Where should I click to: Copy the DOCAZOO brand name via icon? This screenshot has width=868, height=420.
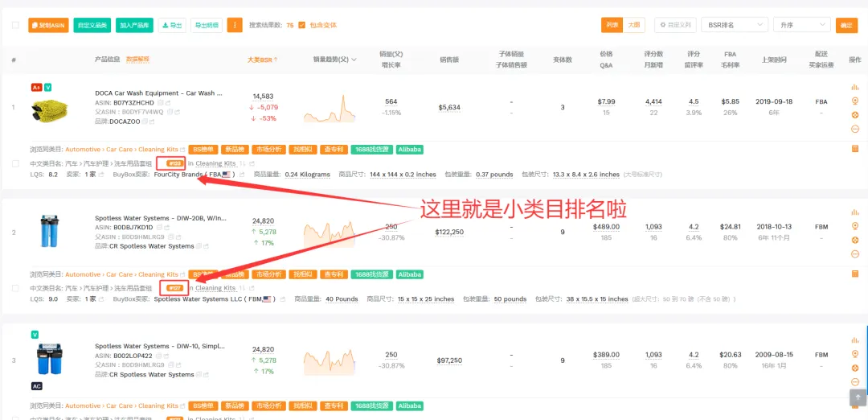pyautogui.click(x=144, y=121)
